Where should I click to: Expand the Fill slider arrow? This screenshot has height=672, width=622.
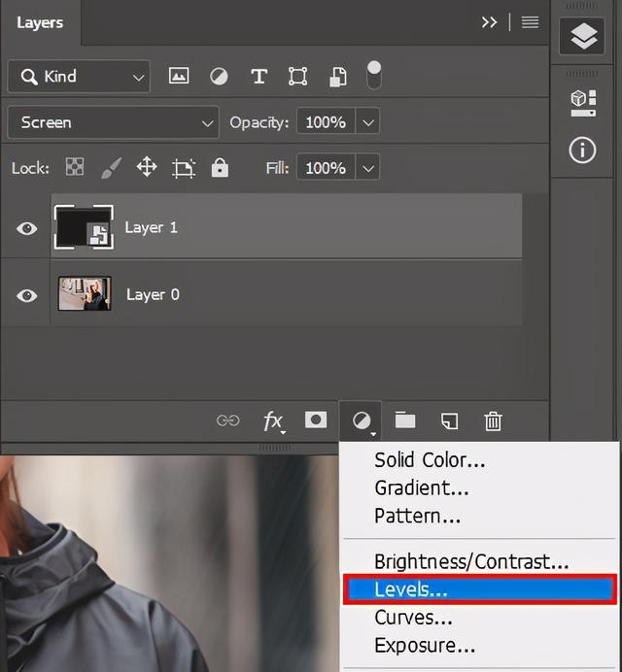(367, 168)
